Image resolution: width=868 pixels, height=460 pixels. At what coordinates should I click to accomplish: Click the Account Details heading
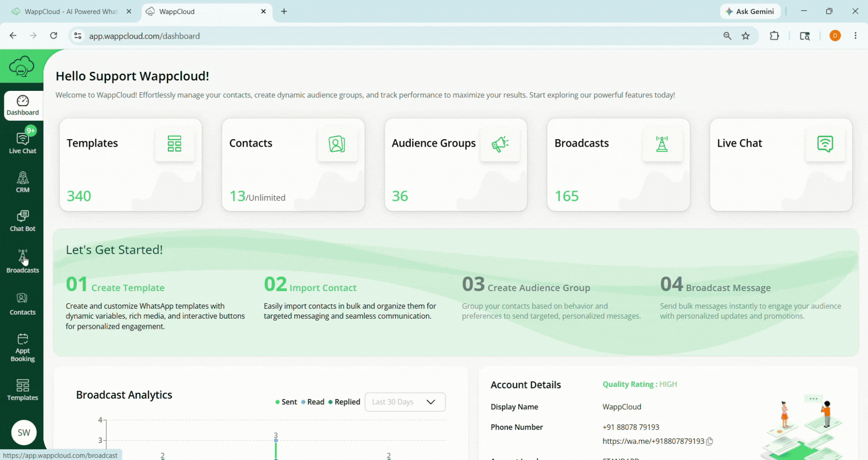(526, 385)
